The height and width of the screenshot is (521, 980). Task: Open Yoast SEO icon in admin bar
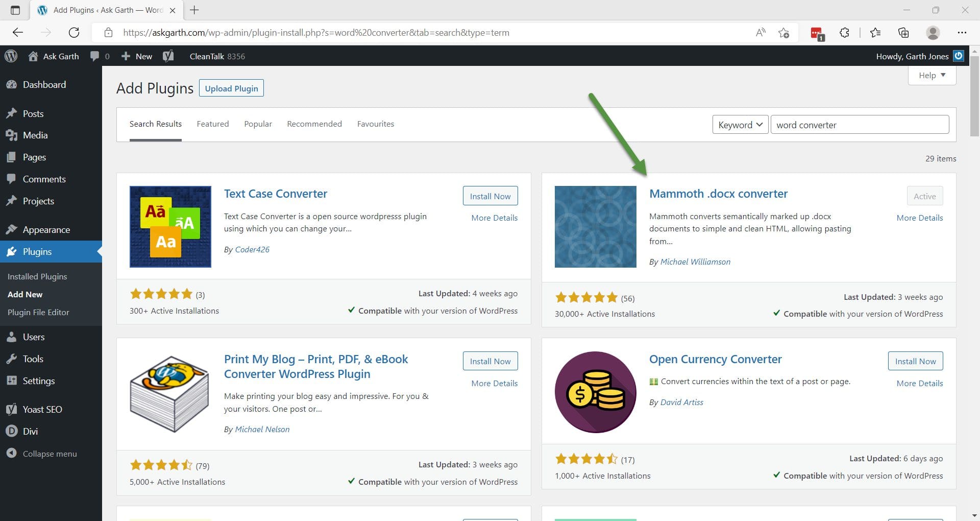[x=168, y=56]
